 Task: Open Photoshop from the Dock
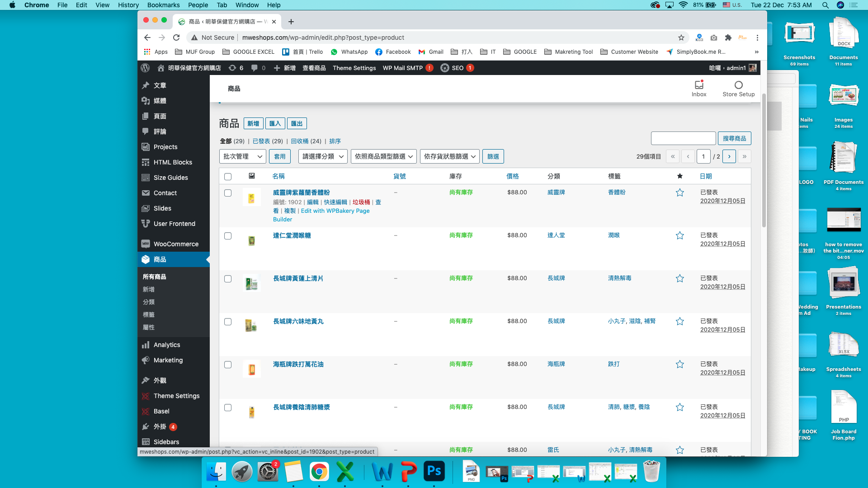tap(434, 471)
